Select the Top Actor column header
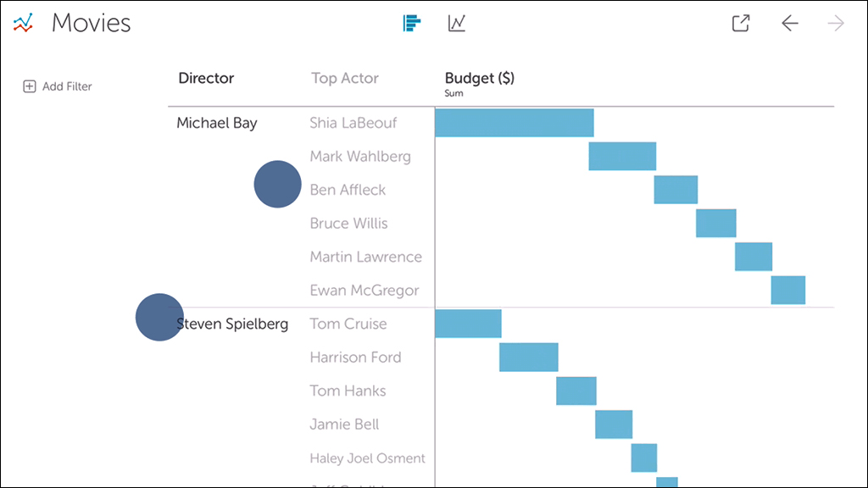The width and height of the screenshot is (868, 488). click(x=345, y=78)
